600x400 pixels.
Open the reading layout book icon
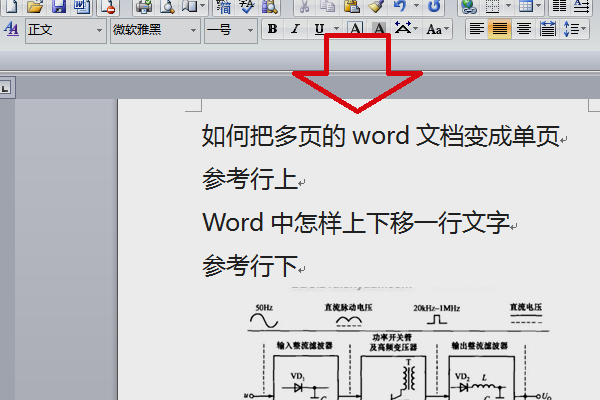(x=190, y=6)
